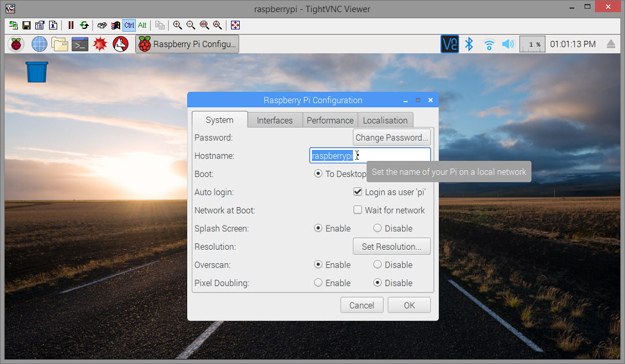Open Wolfram wolf icon on the panel
Viewport: 625px width, 364px height.
click(121, 44)
